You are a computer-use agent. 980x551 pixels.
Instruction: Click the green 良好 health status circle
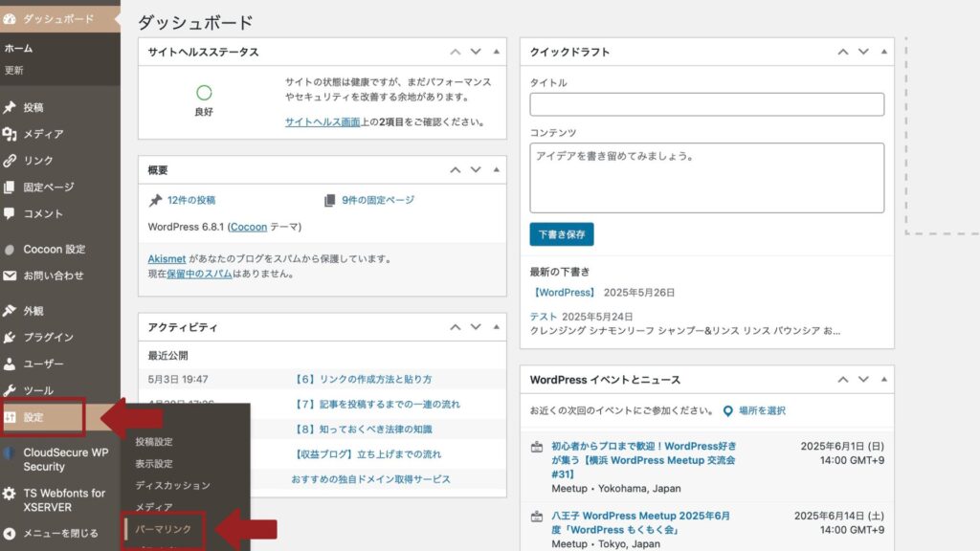point(204,93)
